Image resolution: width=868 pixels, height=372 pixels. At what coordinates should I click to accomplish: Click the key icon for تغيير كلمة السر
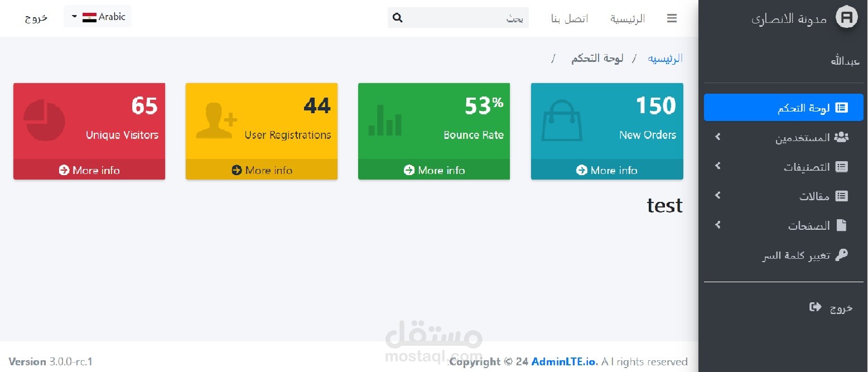click(841, 255)
